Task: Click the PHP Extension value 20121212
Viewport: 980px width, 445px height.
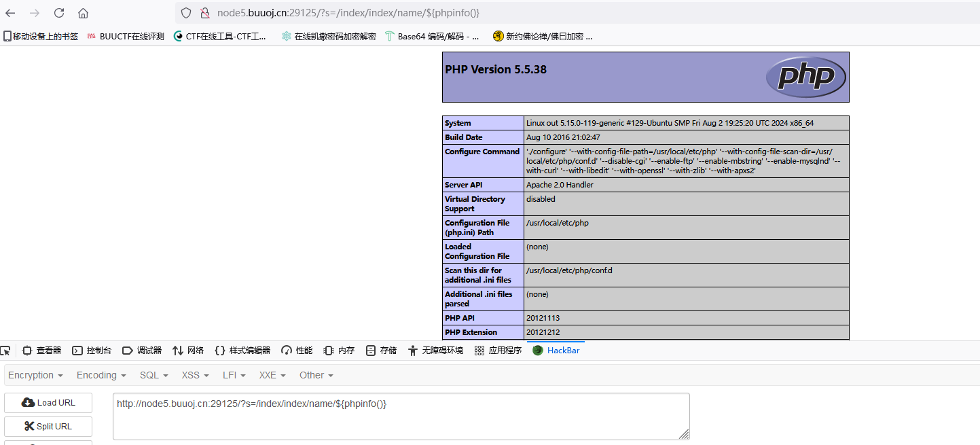Action: (543, 332)
